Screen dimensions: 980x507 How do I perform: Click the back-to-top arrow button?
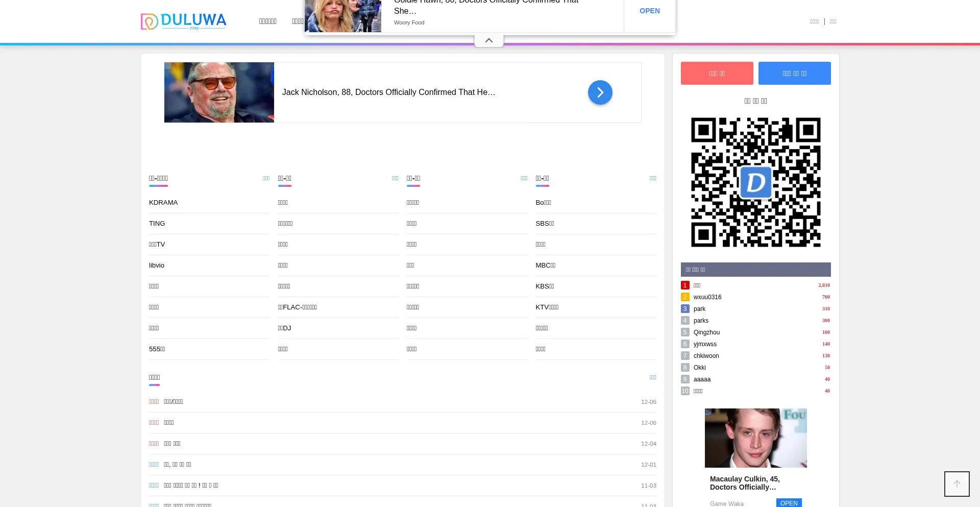pos(957,484)
